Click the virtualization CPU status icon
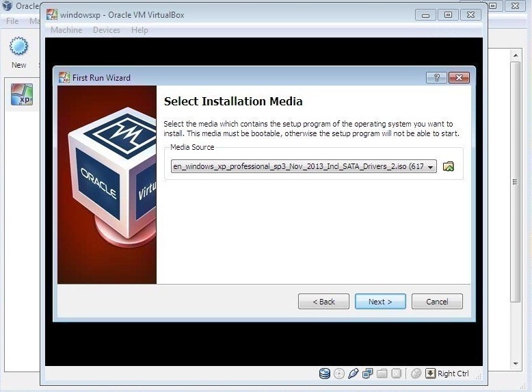Image resolution: width=532 pixels, height=392 pixels. (x=397, y=374)
